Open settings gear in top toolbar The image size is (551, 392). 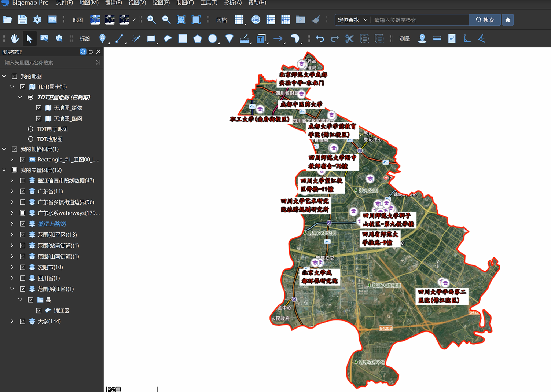[x=37, y=20]
